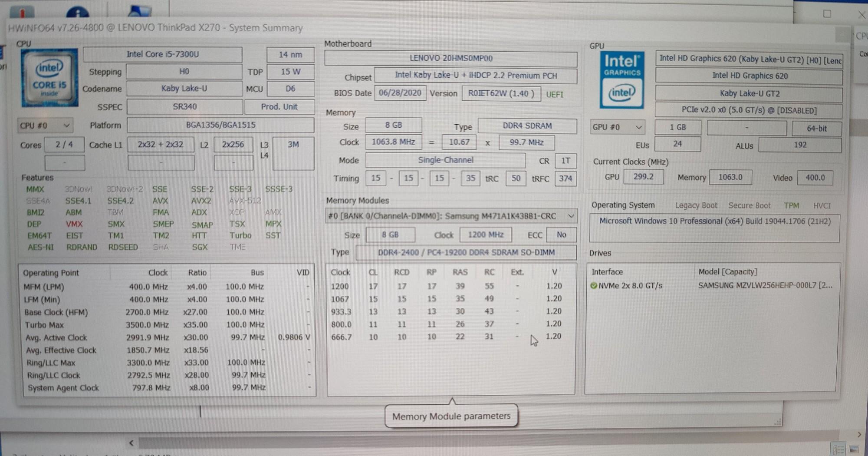The image size is (868, 456).
Task: Click the Kaby Lake-U codename field
Action: (184, 89)
